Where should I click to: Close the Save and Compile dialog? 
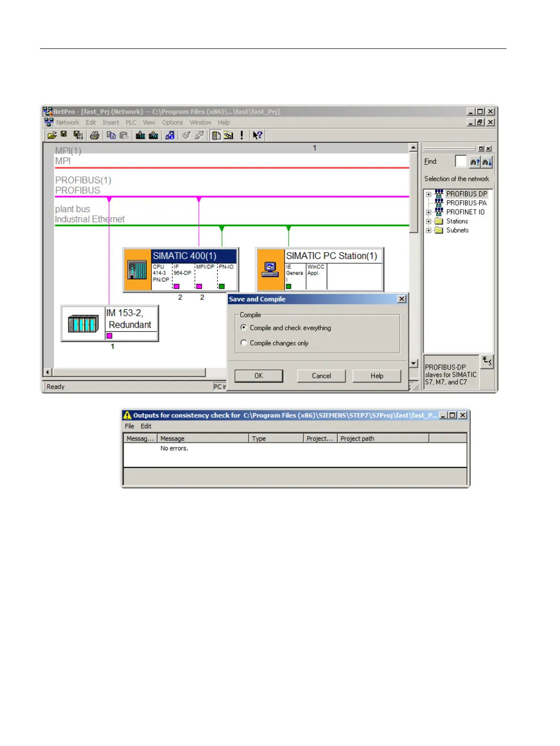tap(402, 299)
